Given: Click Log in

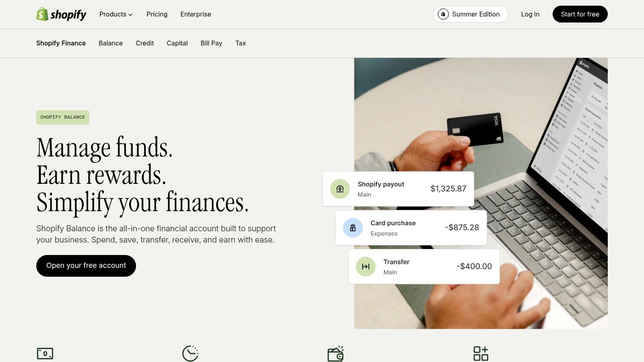Looking at the screenshot, I should [x=530, y=14].
